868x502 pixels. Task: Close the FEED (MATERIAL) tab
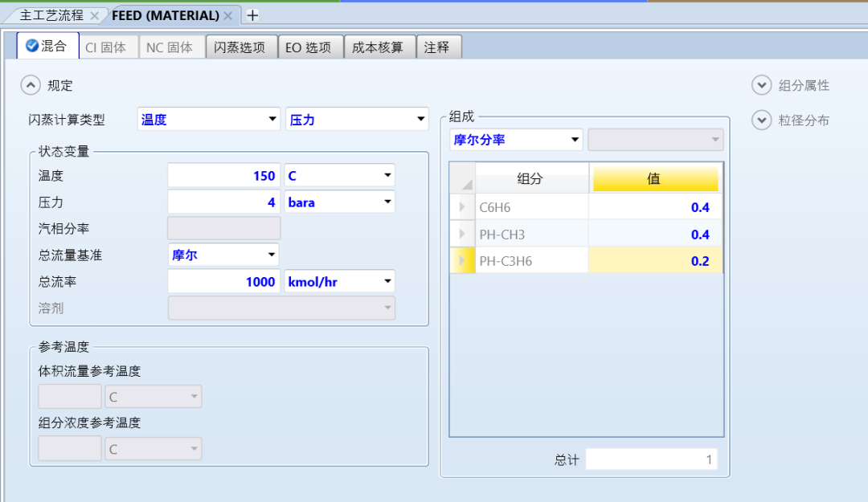(228, 15)
